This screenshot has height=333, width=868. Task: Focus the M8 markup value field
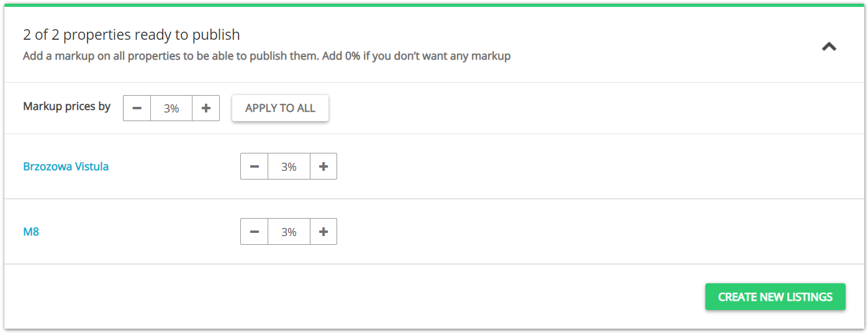(289, 232)
